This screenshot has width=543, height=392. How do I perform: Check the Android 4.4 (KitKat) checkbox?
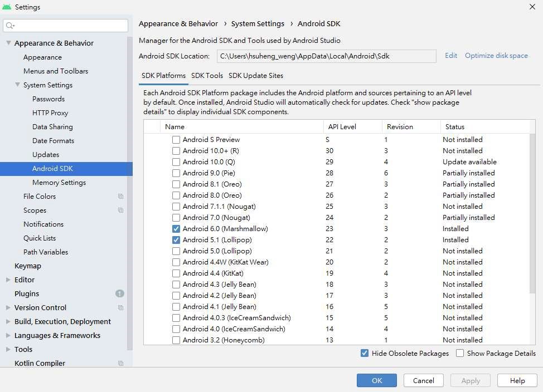pos(176,273)
